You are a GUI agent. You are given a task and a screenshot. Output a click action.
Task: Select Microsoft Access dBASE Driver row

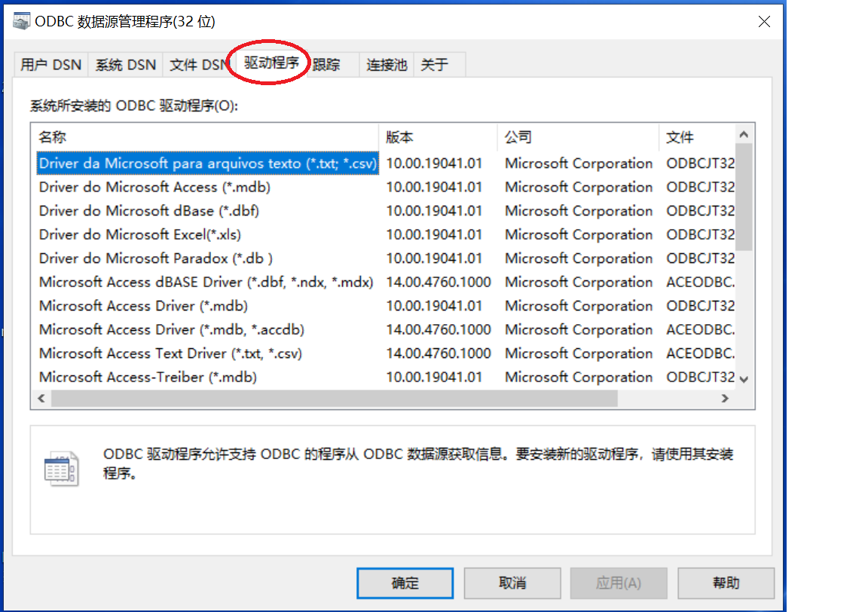[385, 283]
